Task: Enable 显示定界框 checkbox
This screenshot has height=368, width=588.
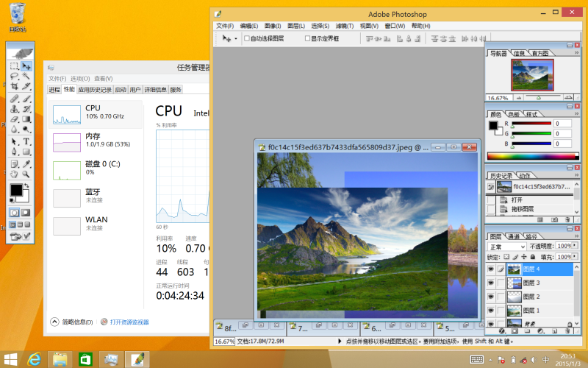Action: (307, 38)
